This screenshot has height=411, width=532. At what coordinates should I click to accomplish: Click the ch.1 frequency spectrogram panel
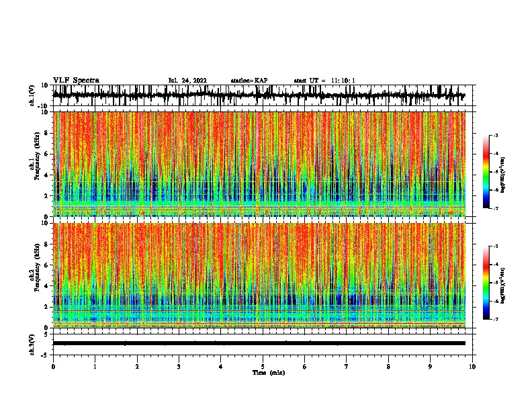coord(259,164)
